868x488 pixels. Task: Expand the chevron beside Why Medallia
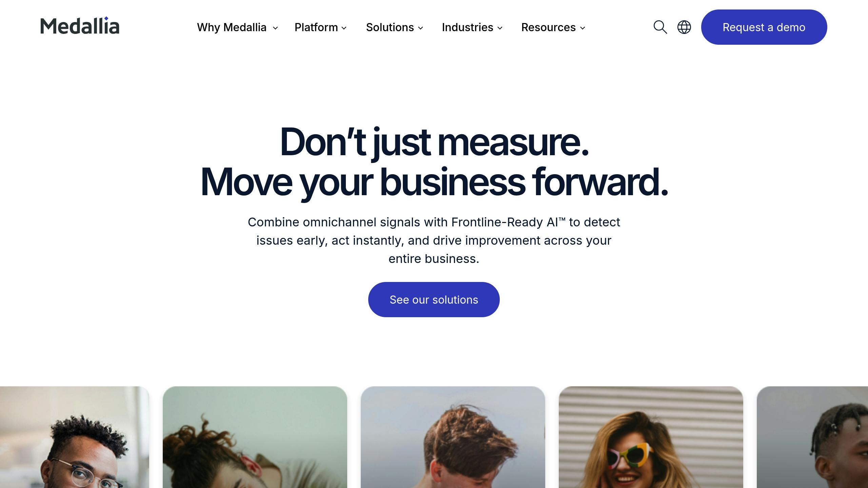click(275, 28)
